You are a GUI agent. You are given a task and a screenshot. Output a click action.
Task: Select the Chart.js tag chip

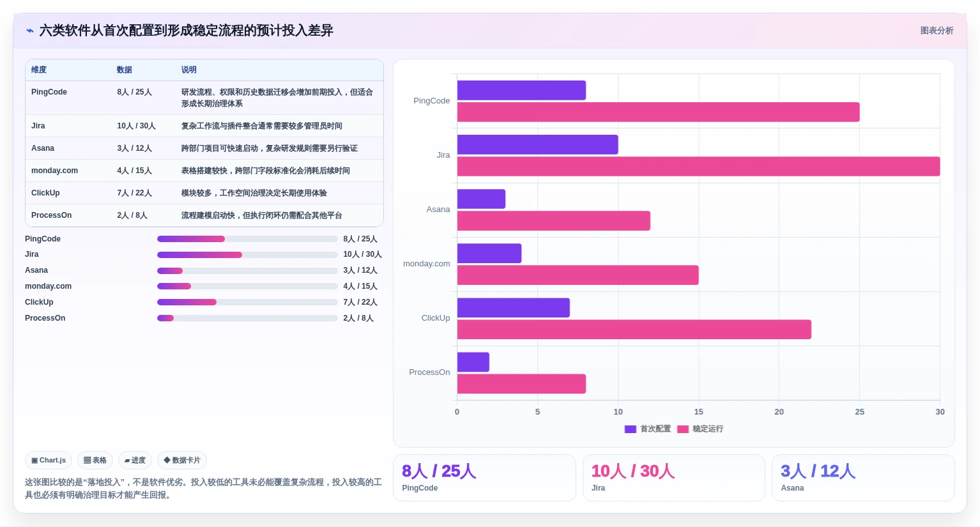[x=49, y=460]
